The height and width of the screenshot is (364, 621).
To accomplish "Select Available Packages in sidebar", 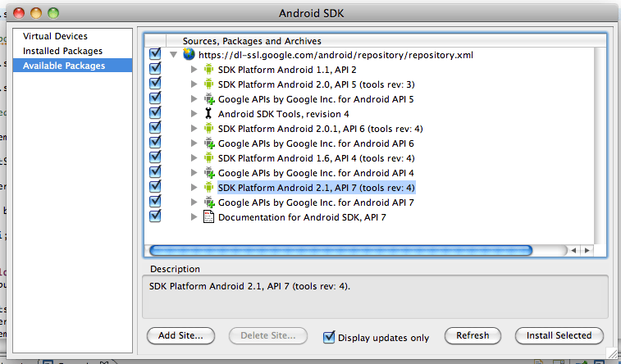I will click(72, 66).
